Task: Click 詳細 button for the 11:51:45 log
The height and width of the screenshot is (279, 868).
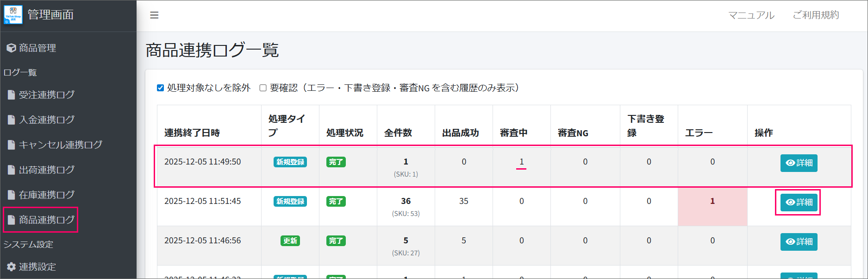Action: 799,203
